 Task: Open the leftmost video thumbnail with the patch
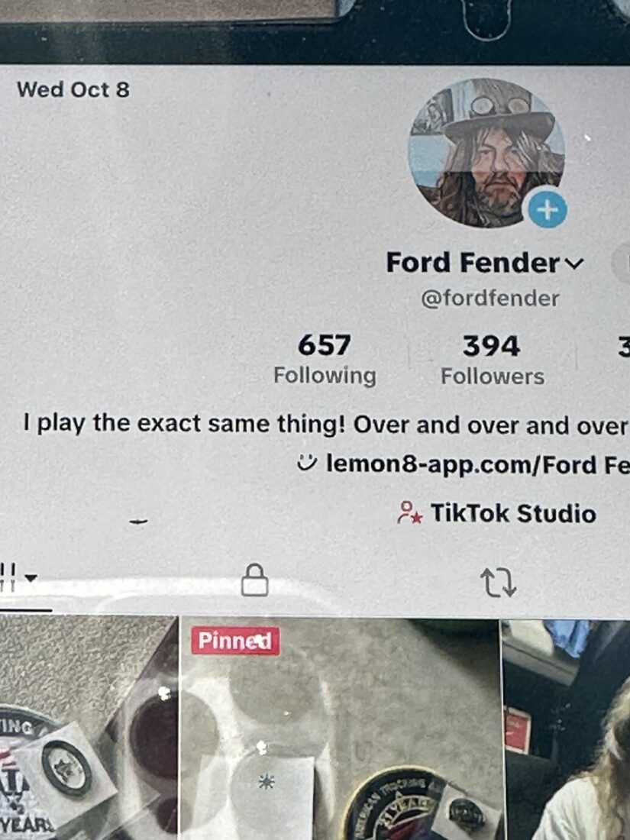(x=89, y=728)
